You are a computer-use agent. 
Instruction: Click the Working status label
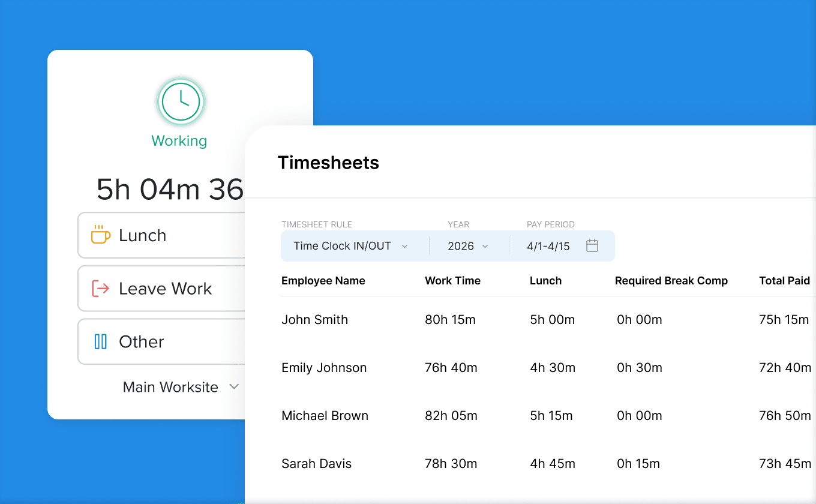tap(179, 141)
